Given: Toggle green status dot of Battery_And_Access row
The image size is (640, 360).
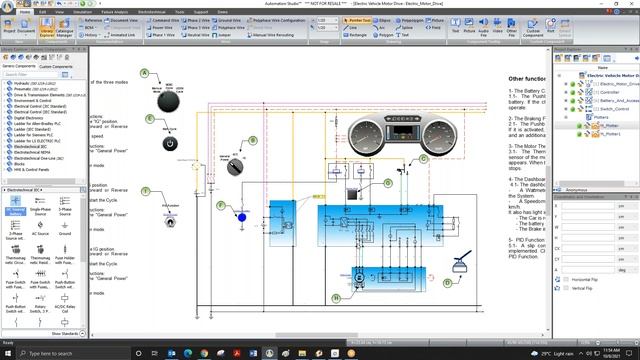Looking at the screenshot, I should tap(573, 101).
